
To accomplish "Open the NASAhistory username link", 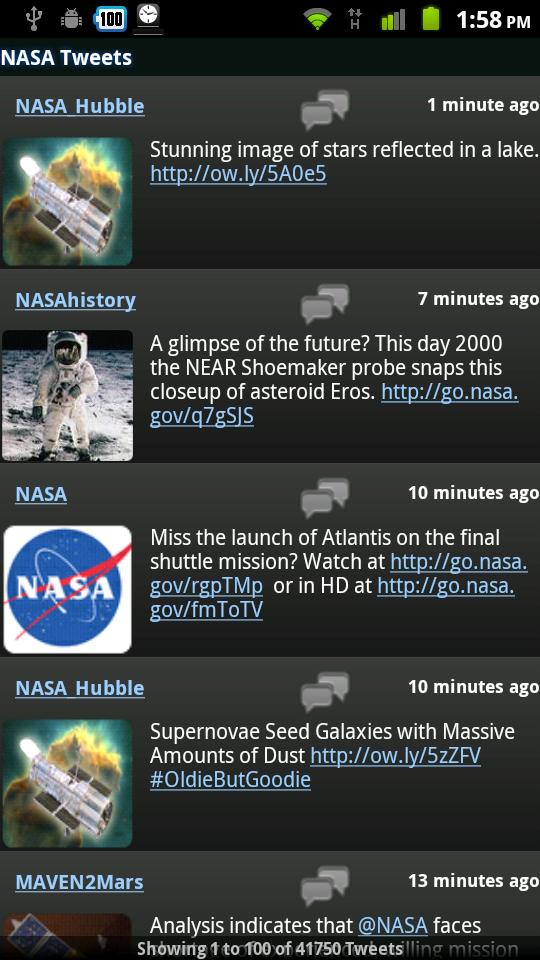I will (x=75, y=300).
